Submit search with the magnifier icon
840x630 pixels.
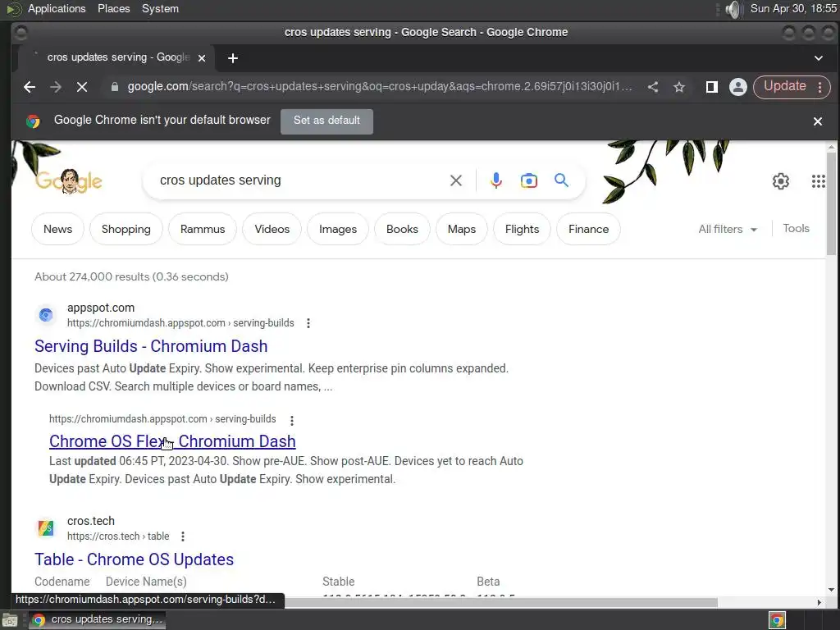[561, 180]
